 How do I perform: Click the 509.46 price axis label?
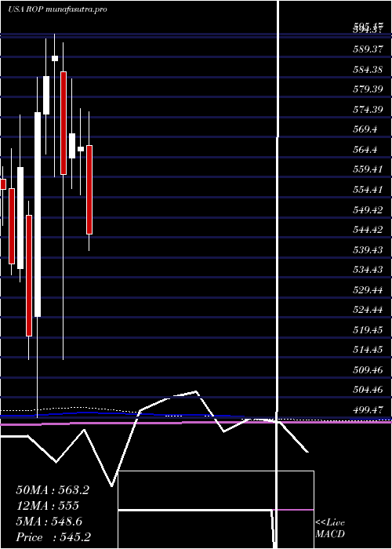tap(368, 370)
